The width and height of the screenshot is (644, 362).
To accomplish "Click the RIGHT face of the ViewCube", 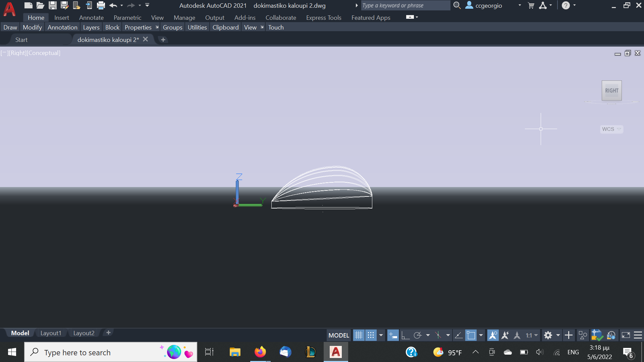I will click(611, 90).
